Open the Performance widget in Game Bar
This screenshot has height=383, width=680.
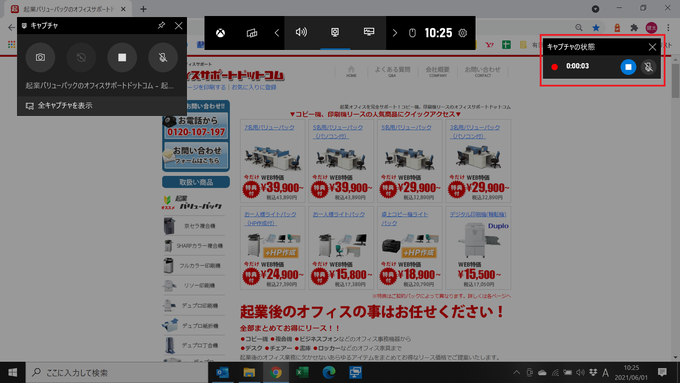pos(369,33)
